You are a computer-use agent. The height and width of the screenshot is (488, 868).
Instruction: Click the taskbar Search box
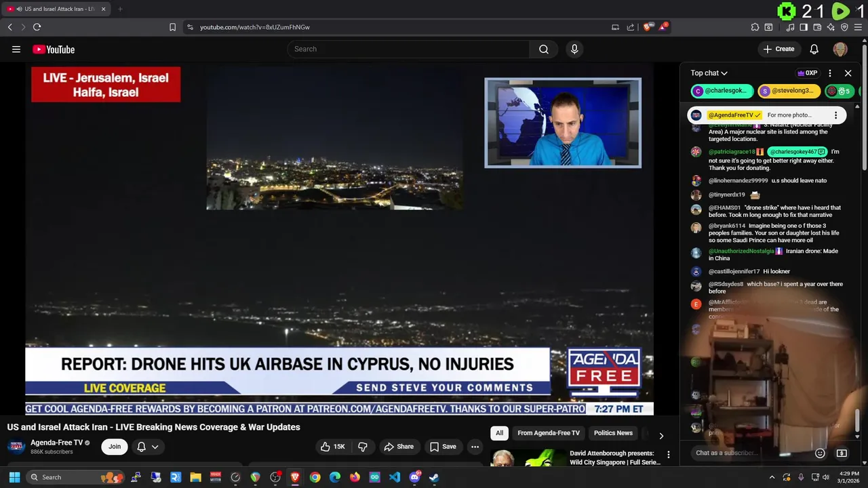click(x=77, y=477)
